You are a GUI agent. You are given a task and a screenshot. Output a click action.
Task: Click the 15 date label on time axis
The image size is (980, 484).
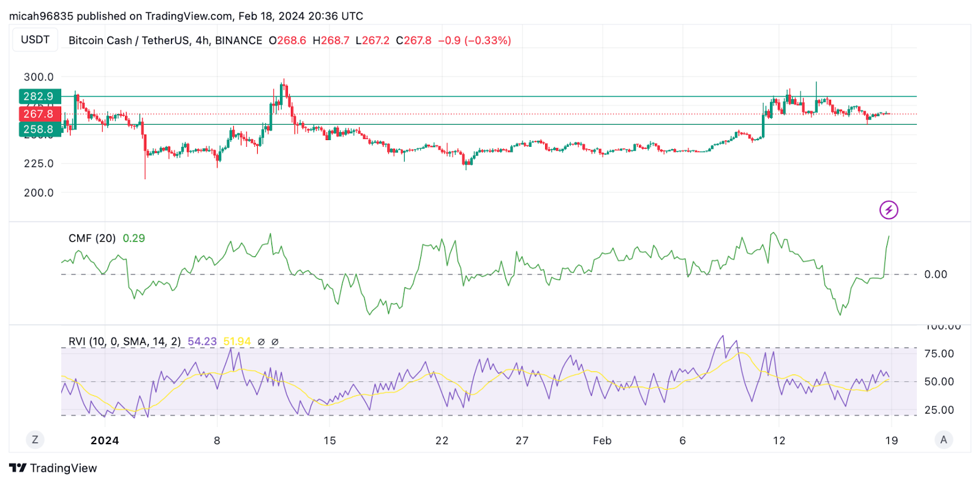click(x=330, y=441)
